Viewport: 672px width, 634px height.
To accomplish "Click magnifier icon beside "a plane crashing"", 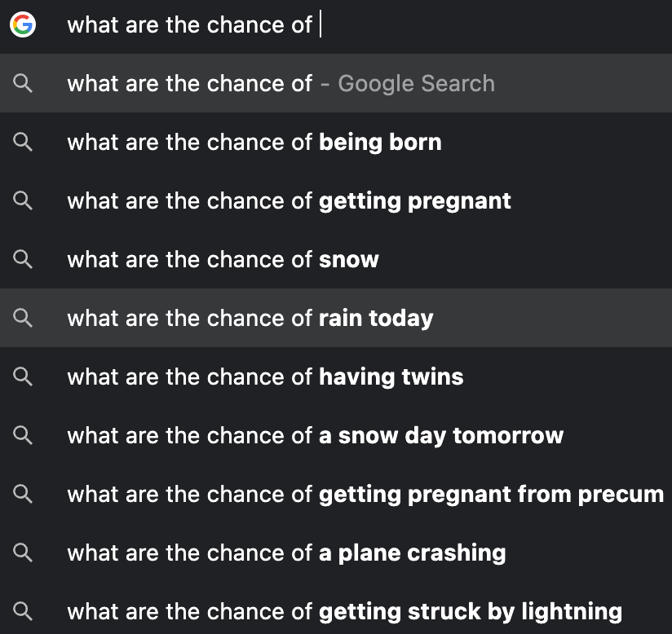I will click(x=23, y=553).
